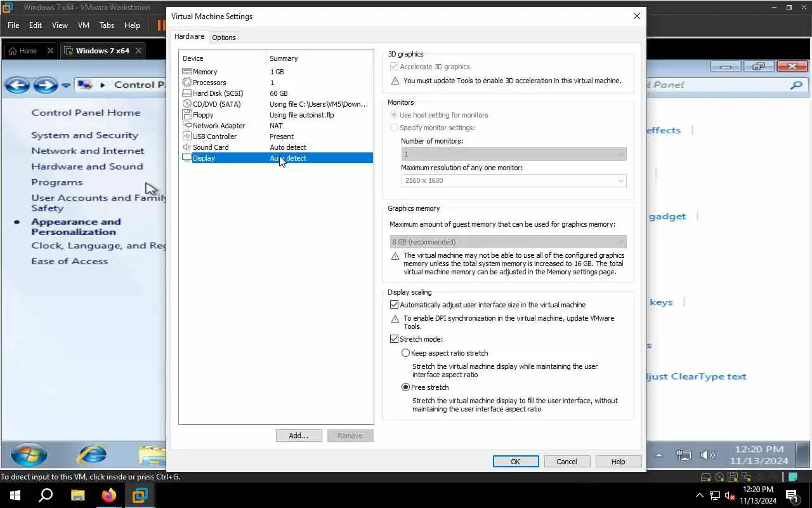Screen dimensions: 812x508
Task: Show hidden icons in host tray
Action: point(700,495)
